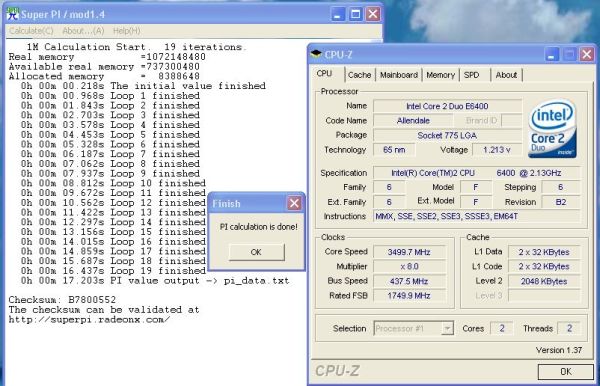Click the Core Speed value 3499.7 MHz
This screenshot has height=386, width=600.
[409, 252]
